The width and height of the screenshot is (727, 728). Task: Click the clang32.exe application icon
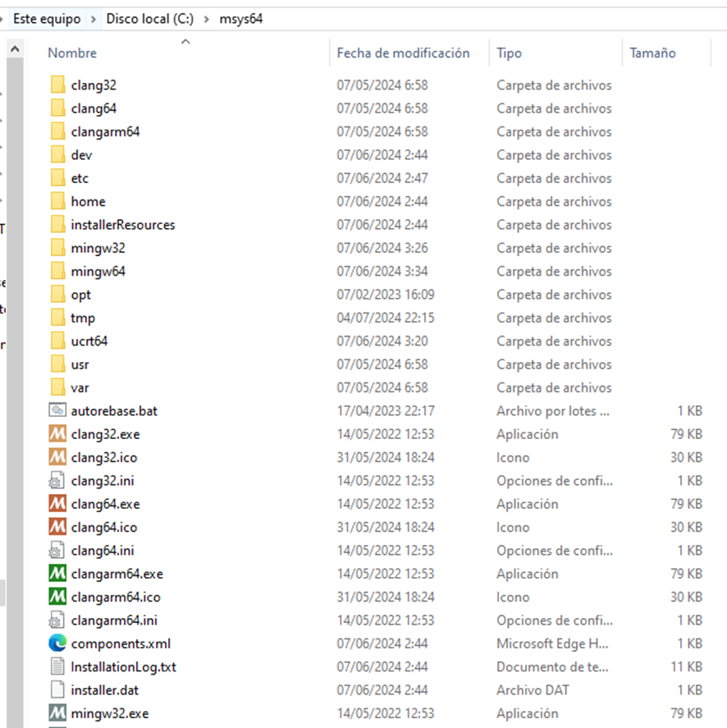pyautogui.click(x=57, y=434)
